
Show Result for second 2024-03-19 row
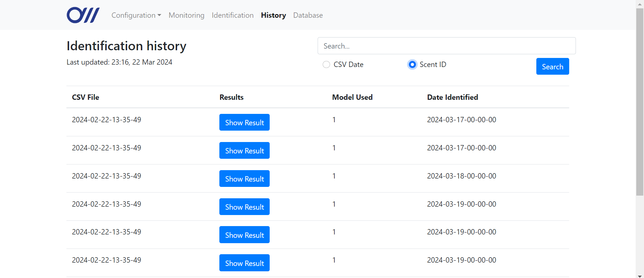pyautogui.click(x=245, y=235)
